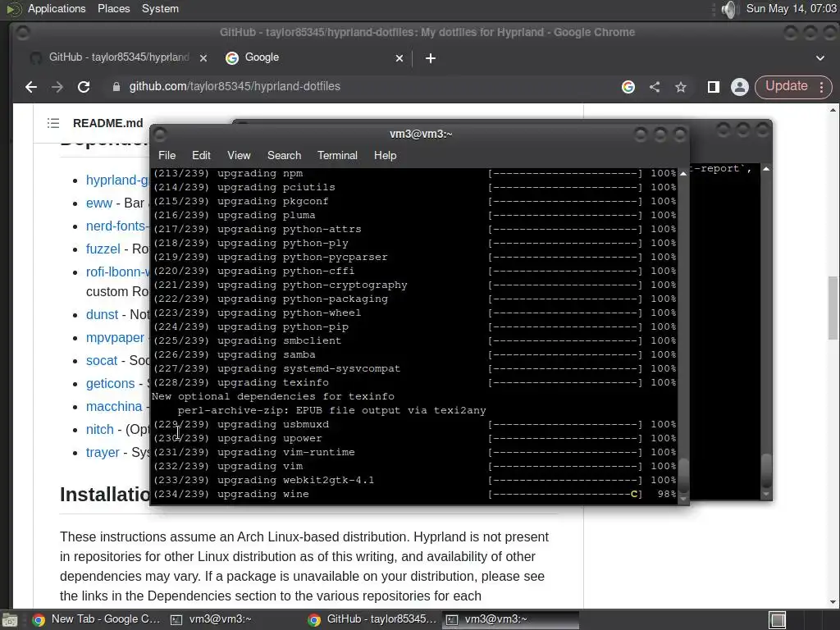Open the nerd-fonts link

[x=117, y=226]
